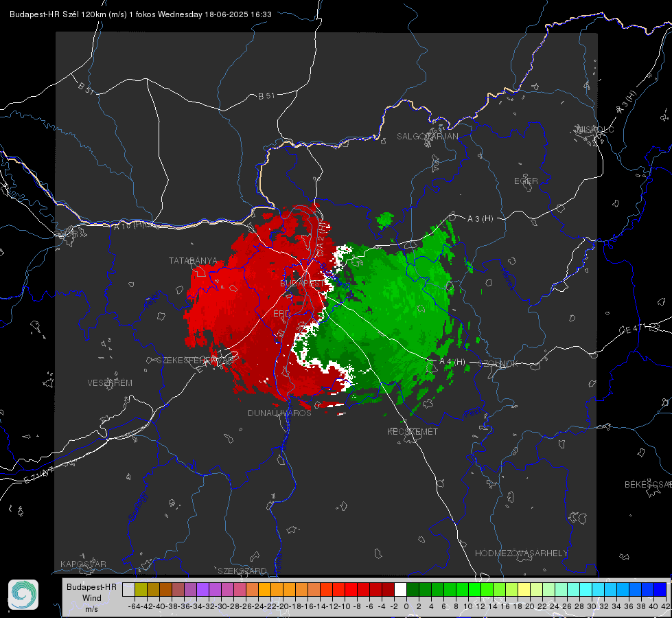Image resolution: width=672 pixels, height=618 pixels.
Task: Click the ÉRD label on the radar
Action: (x=281, y=314)
